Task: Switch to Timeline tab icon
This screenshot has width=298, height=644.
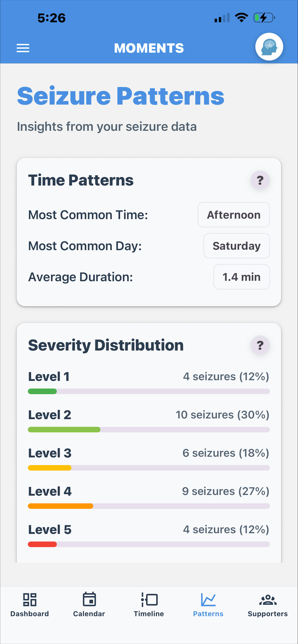Action: pos(149,599)
